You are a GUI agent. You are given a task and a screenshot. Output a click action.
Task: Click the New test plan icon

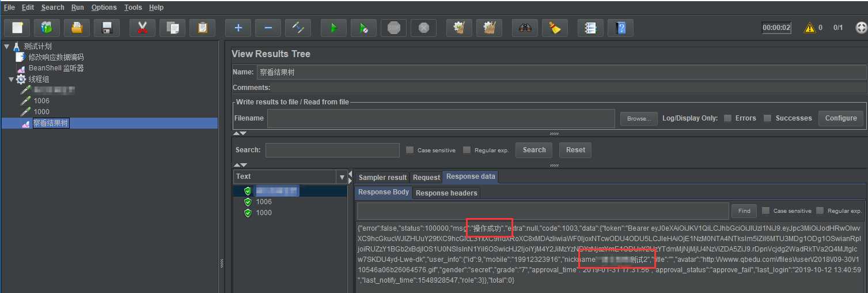(17, 28)
